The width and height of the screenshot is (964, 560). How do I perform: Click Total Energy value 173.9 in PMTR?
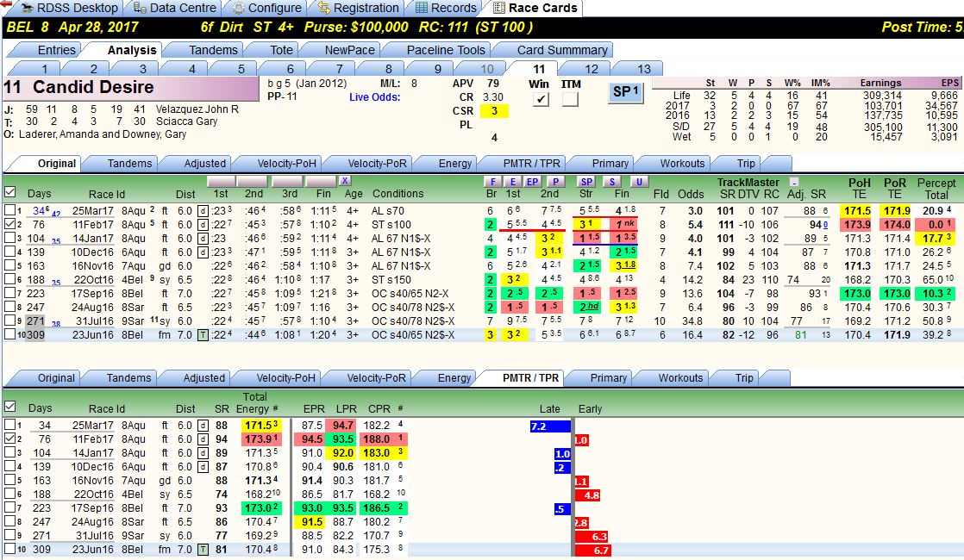point(262,439)
